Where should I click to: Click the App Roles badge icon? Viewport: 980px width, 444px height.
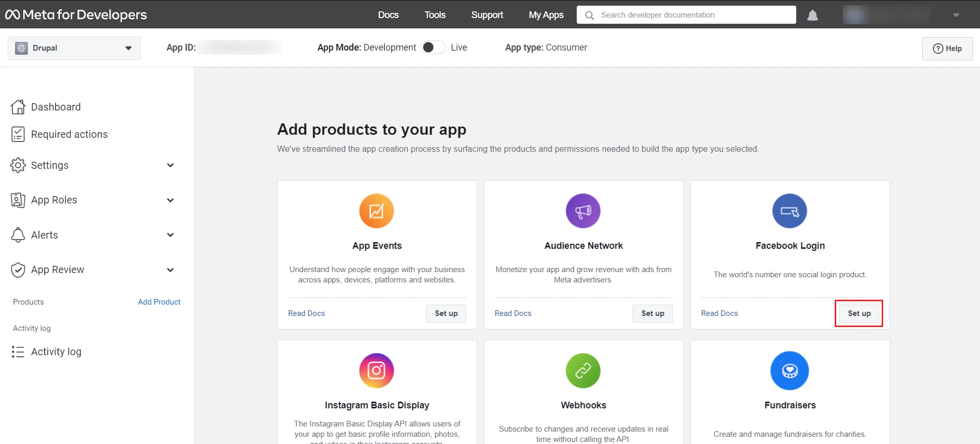coord(18,200)
